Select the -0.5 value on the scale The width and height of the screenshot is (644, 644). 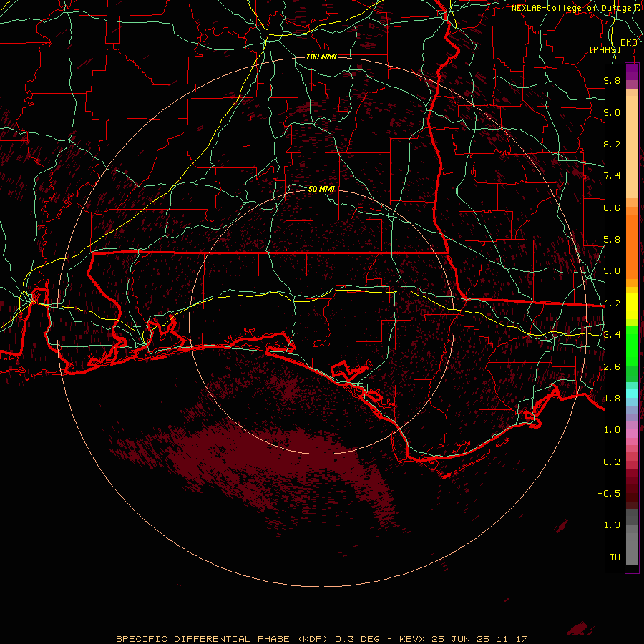click(x=609, y=494)
